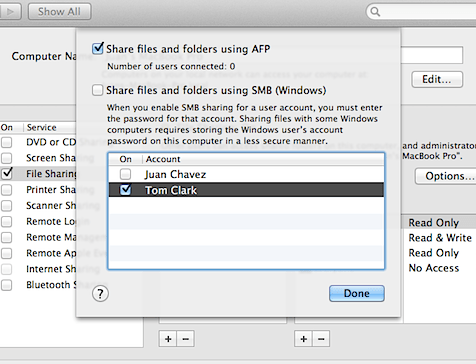Open the highlighted Read Only permission
The height and width of the screenshot is (364, 476).
point(434,222)
